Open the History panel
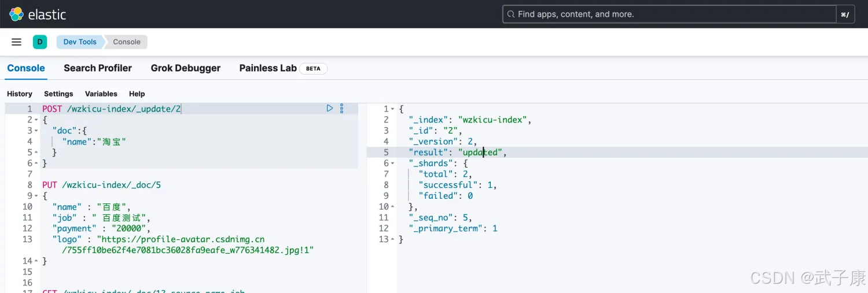This screenshot has width=868, height=293. [x=20, y=94]
